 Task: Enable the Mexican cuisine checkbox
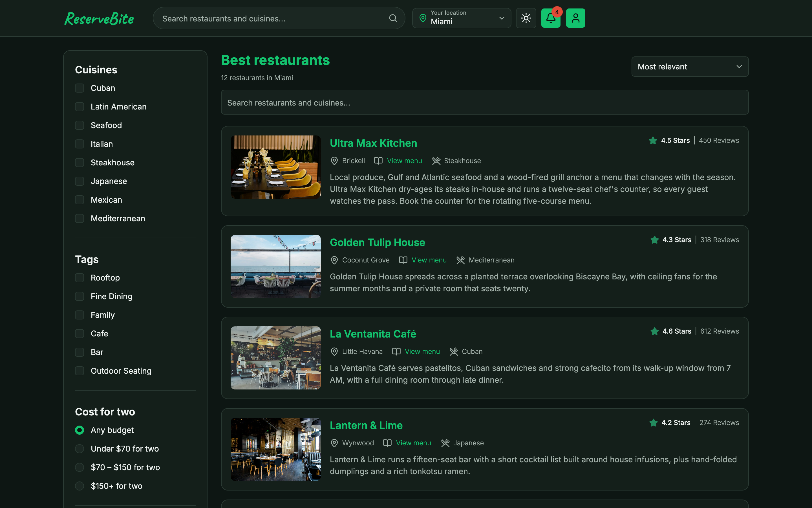coord(80,200)
